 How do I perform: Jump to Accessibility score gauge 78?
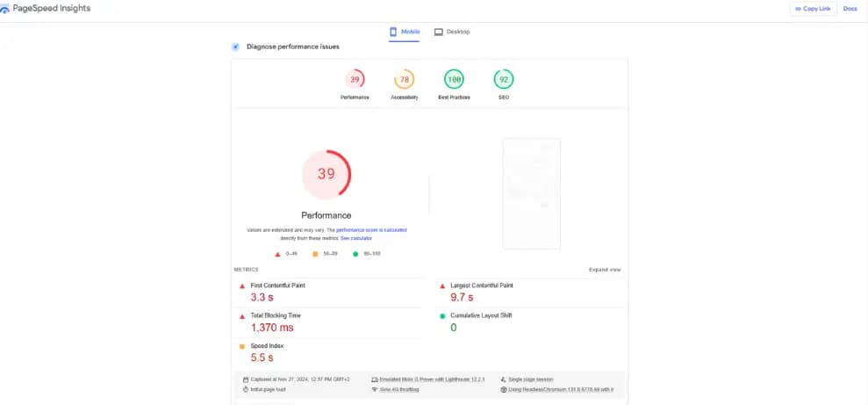tap(404, 80)
